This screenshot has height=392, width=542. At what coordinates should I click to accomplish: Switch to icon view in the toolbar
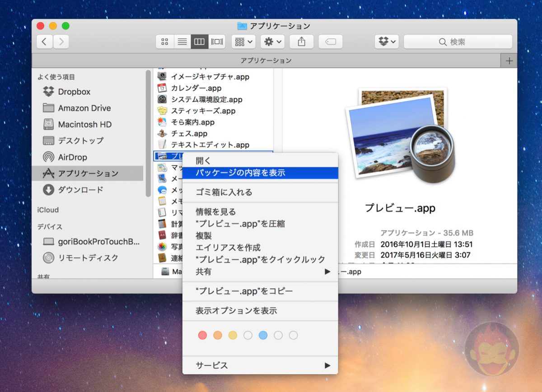pyautogui.click(x=164, y=42)
